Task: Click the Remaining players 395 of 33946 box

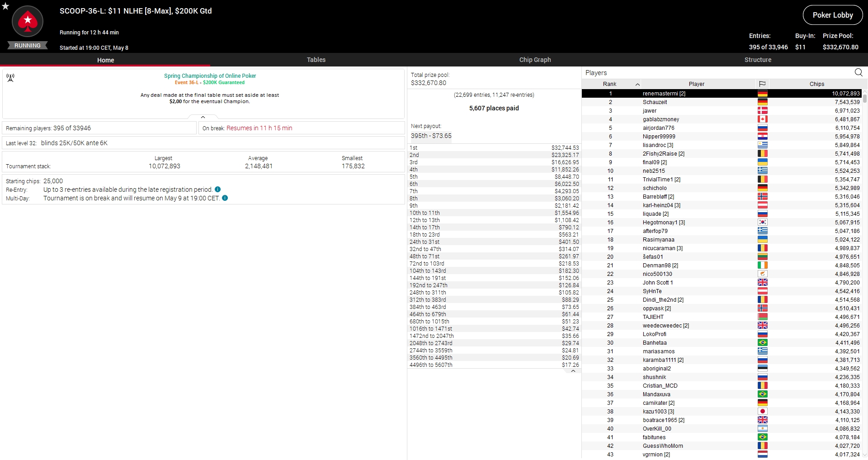Action: (99, 128)
